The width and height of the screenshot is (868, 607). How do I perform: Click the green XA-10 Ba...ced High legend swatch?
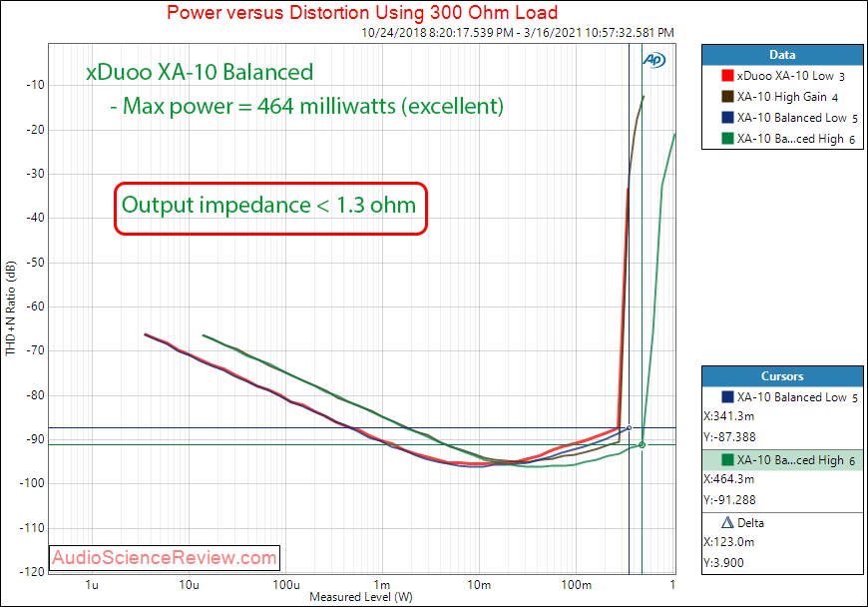pos(727,139)
